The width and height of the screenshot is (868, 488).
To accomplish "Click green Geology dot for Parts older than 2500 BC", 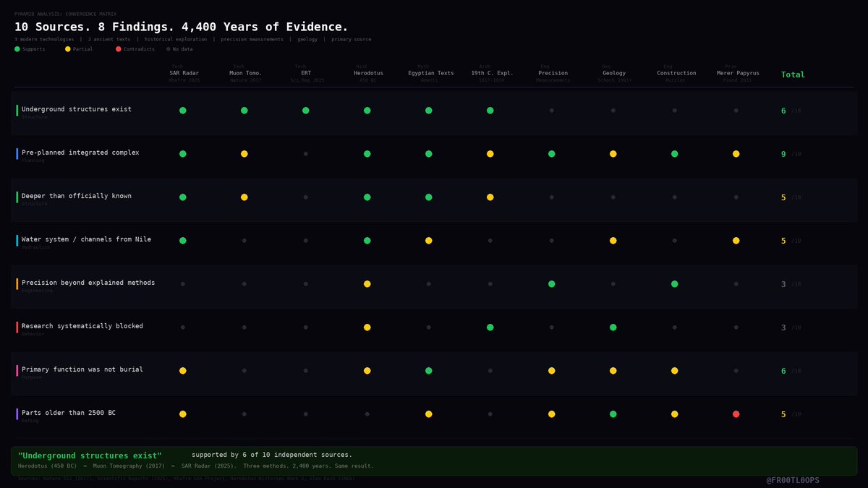I will pyautogui.click(x=613, y=414).
